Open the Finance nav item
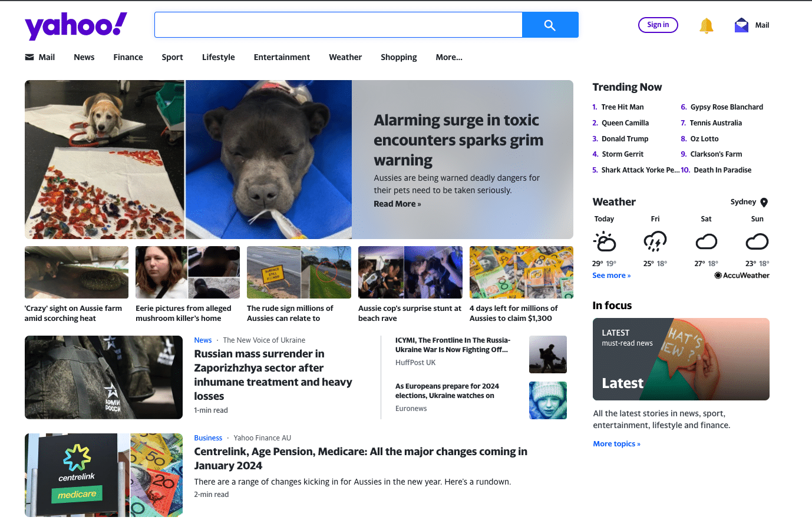Image resolution: width=812 pixels, height=527 pixels. 128,57
